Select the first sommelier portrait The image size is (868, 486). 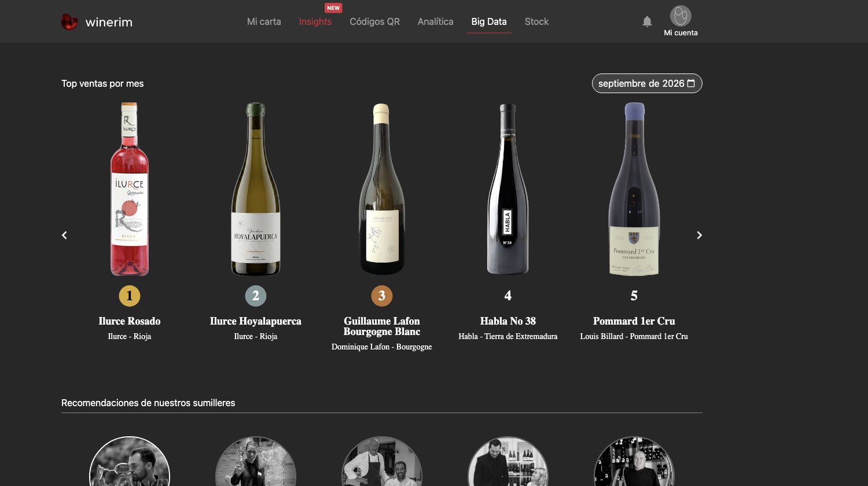pyautogui.click(x=130, y=462)
